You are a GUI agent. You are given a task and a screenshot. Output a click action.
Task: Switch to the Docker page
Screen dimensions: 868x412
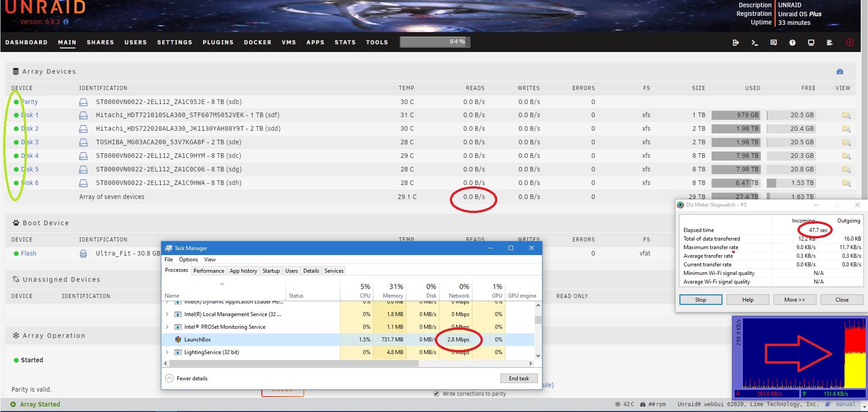point(258,43)
